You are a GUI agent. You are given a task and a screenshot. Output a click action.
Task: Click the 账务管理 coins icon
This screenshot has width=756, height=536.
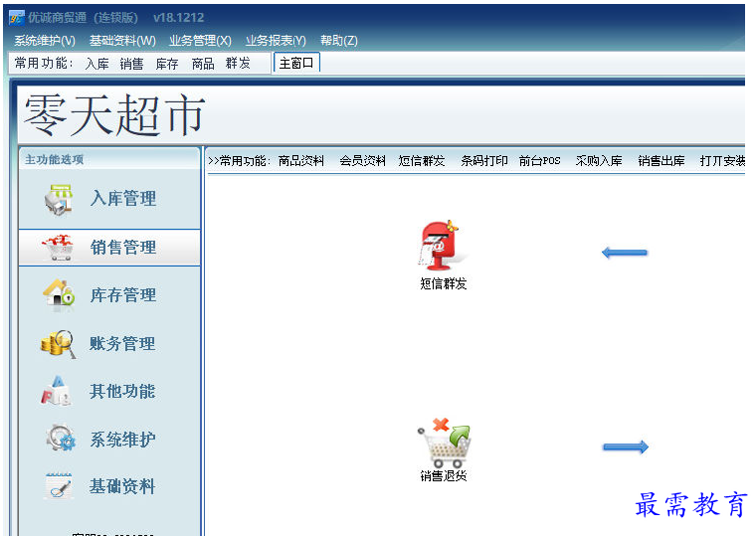tap(59, 344)
